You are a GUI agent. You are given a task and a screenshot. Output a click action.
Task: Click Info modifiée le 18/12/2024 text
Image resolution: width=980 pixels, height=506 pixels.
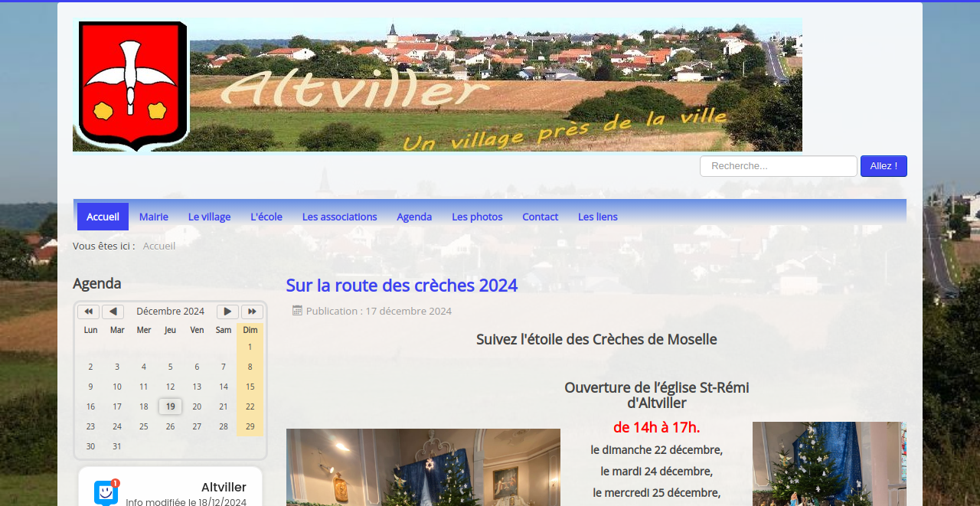[x=186, y=501]
